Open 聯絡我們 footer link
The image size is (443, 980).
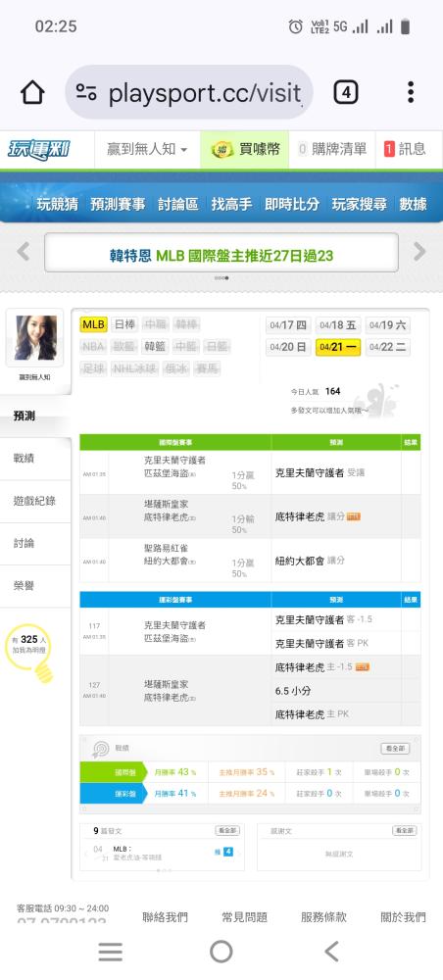pos(165,917)
